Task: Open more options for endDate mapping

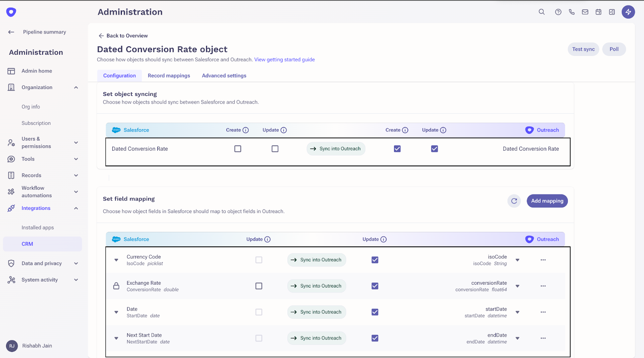Action: pyautogui.click(x=543, y=338)
